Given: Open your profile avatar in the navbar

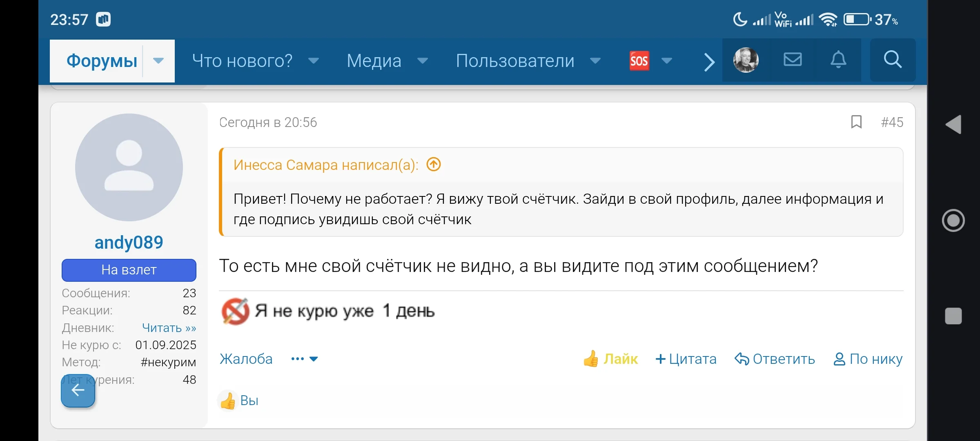Looking at the screenshot, I should (745, 60).
